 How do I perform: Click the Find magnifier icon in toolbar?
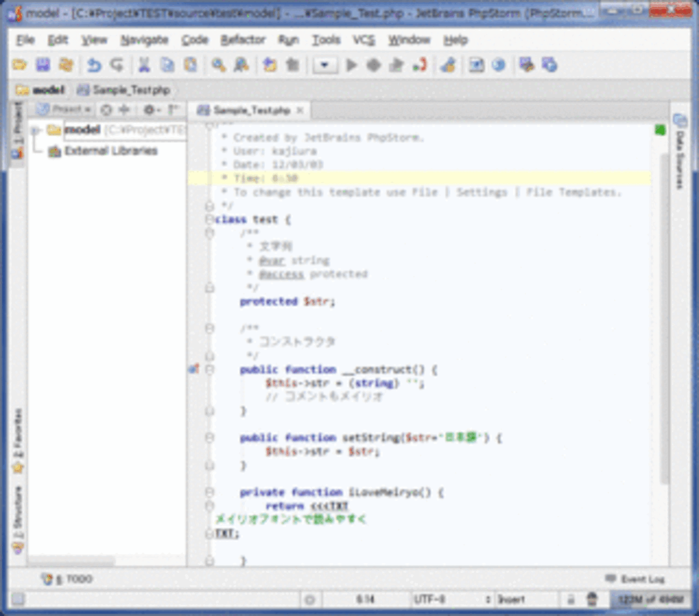point(218,66)
